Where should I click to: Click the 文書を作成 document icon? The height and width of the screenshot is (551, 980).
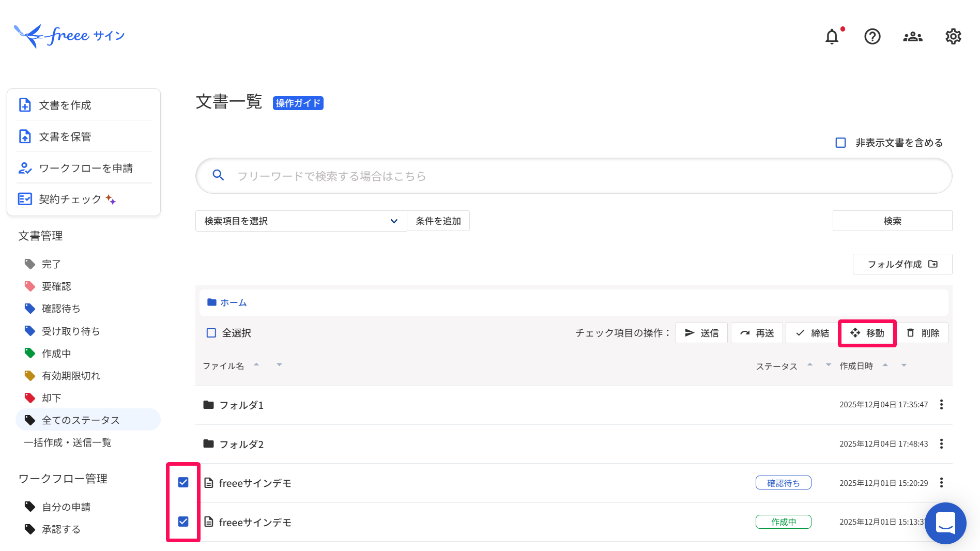25,105
